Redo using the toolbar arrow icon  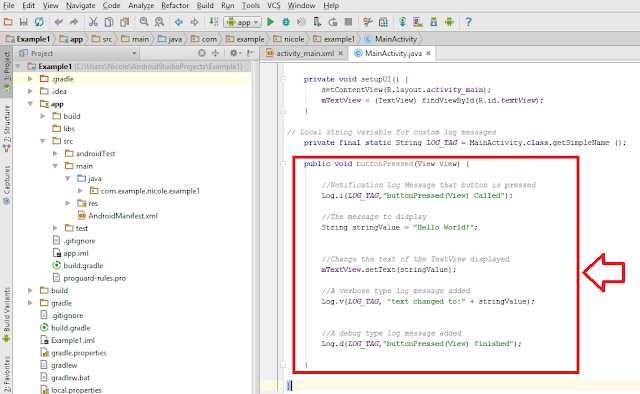click(x=74, y=22)
